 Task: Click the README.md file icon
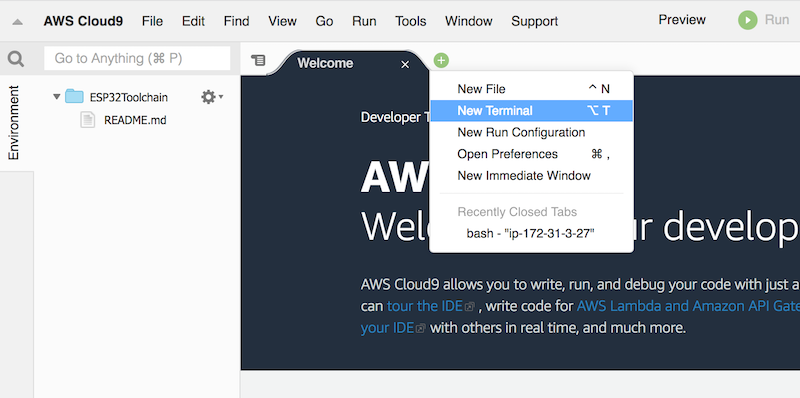88,120
